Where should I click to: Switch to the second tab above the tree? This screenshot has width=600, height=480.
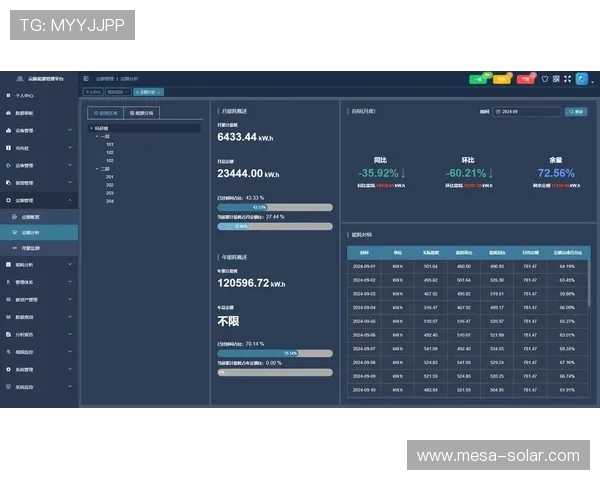point(141,114)
